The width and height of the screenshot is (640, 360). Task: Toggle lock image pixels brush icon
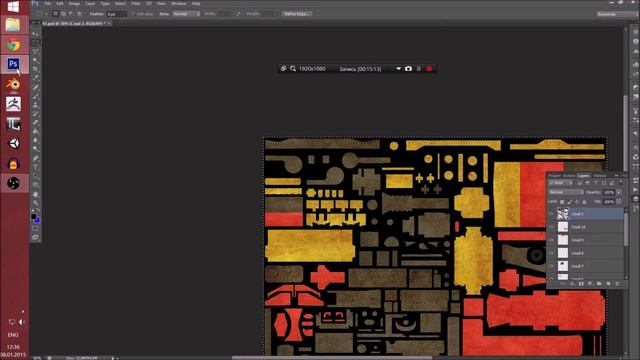(x=569, y=202)
